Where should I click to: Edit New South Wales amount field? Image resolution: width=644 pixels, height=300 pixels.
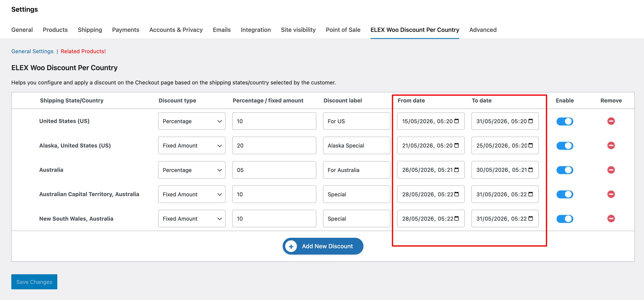(x=274, y=218)
